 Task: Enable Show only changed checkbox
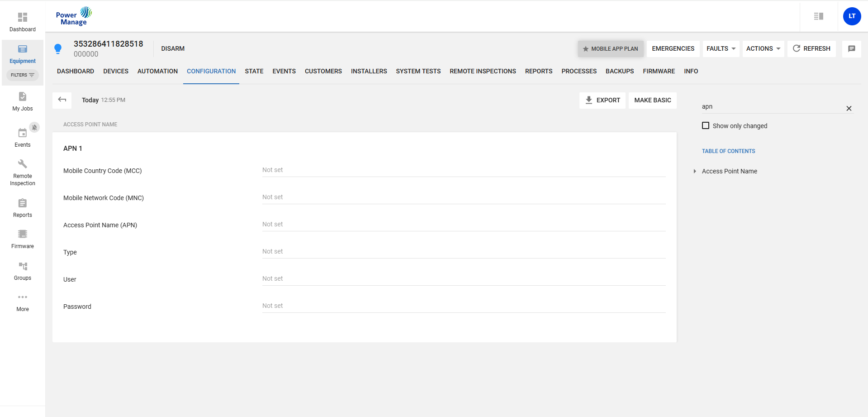click(706, 126)
